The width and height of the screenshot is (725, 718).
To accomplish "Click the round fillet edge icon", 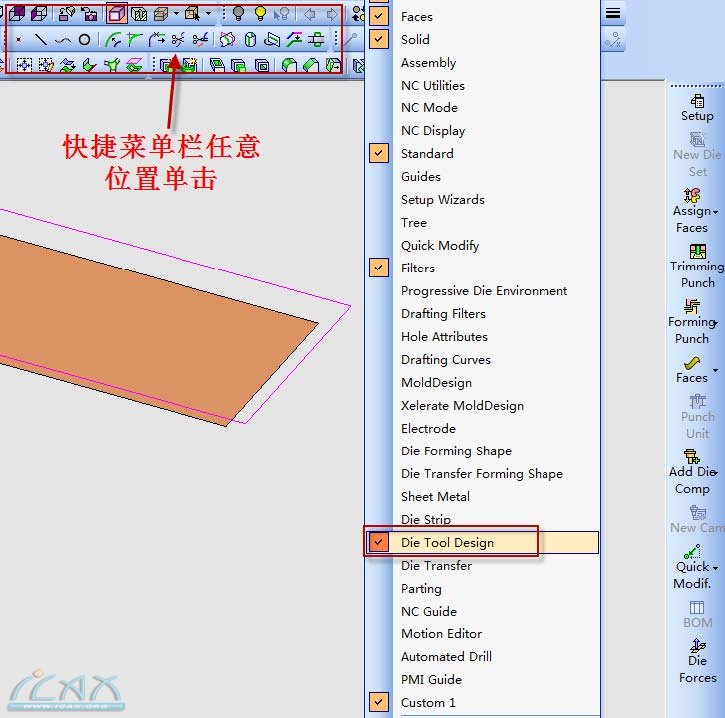I will [x=289, y=65].
